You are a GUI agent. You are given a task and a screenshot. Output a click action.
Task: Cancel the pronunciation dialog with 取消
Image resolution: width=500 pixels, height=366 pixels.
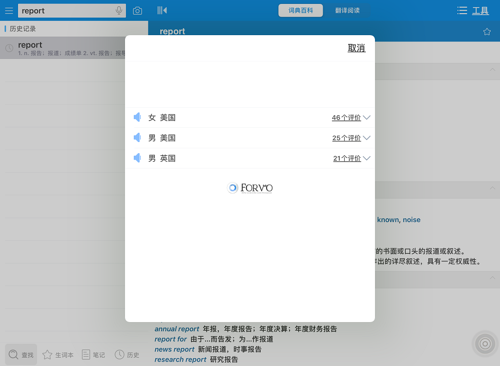356,48
